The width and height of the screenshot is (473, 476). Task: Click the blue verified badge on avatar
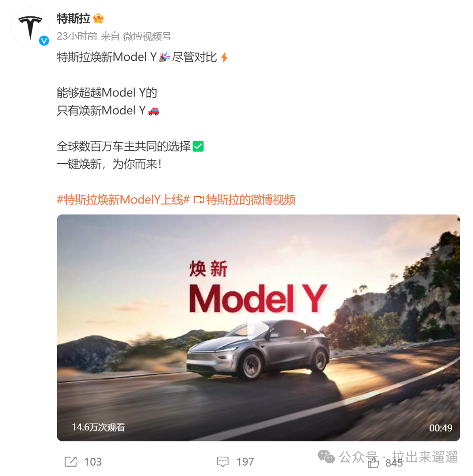click(x=44, y=41)
